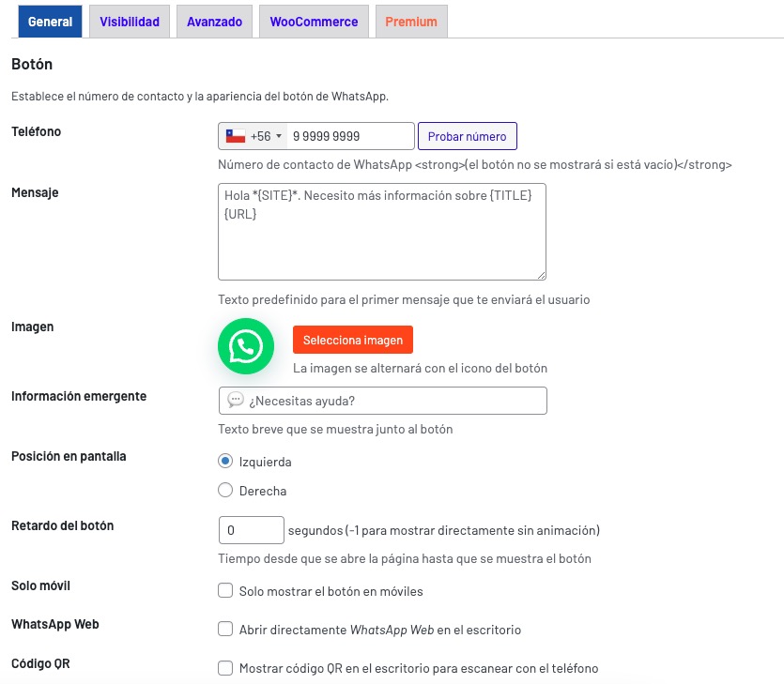This screenshot has width=784, height=684.
Task: Select the Izquierda position option
Action: [x=225, y=462]
